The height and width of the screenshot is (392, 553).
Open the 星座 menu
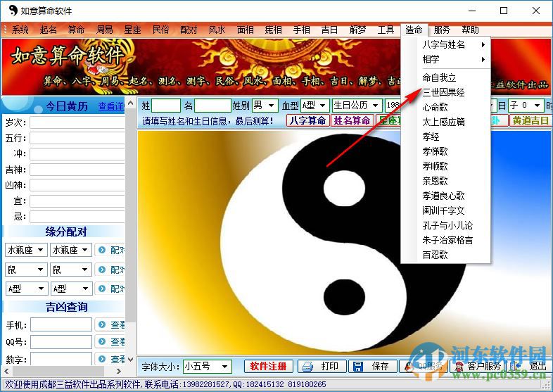[x=132, y=30]
